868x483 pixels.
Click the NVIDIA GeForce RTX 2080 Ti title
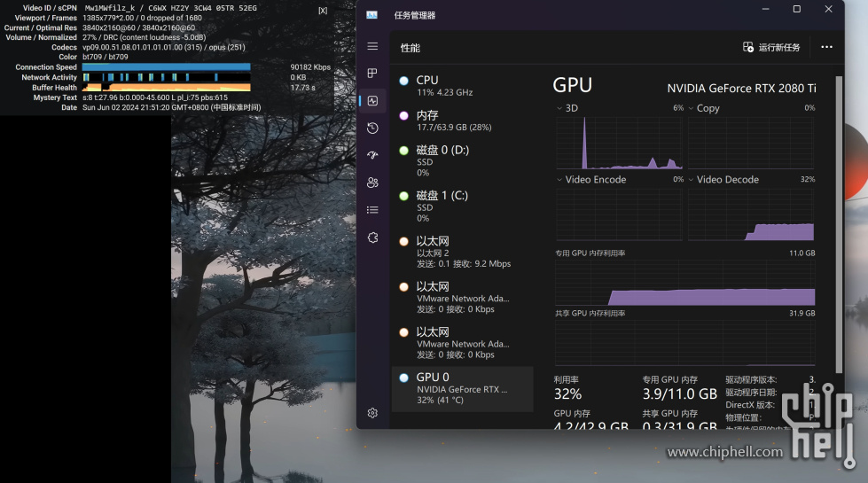click(741, 89)
